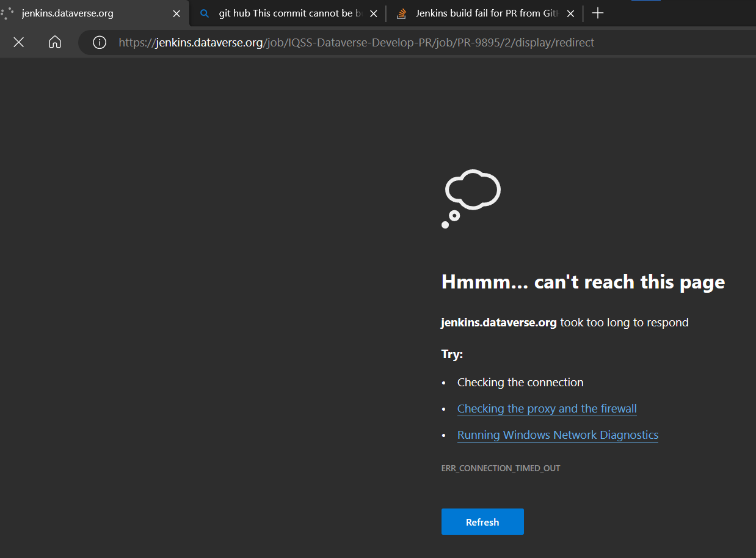The width and height of the screenshot is (756, 558).
Task: Click the ERR_CONNECTION_TIMED_OUT error code text
Action: (501, 468)
